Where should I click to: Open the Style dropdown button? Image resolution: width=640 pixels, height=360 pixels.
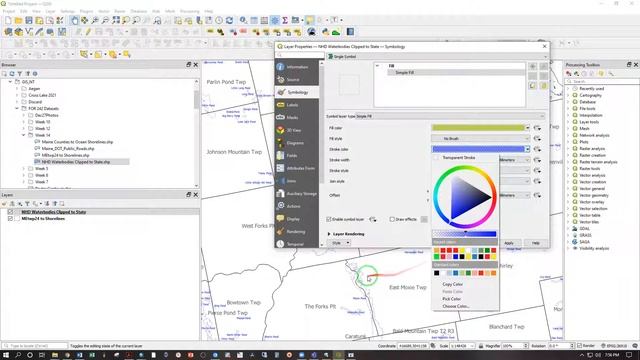[339, 243]
